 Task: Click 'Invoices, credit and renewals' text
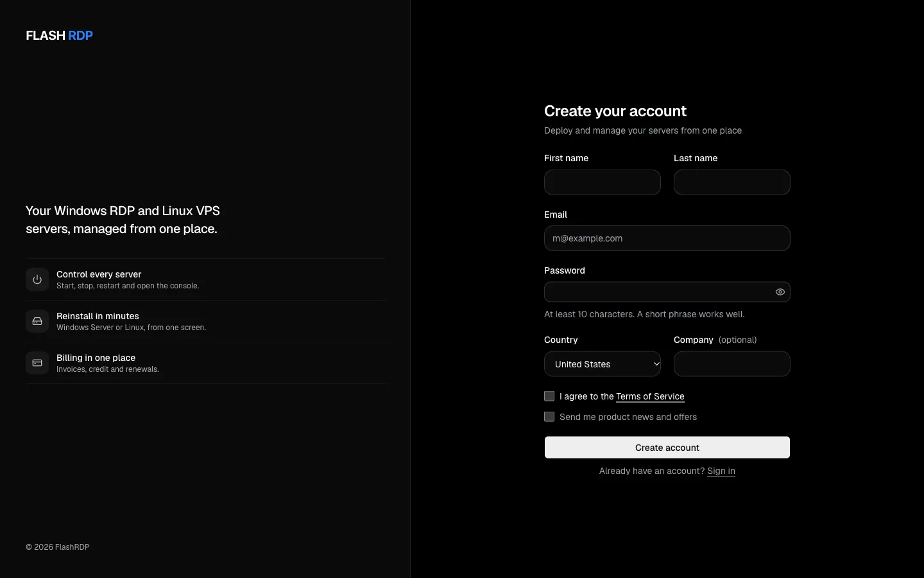[108, 369]
